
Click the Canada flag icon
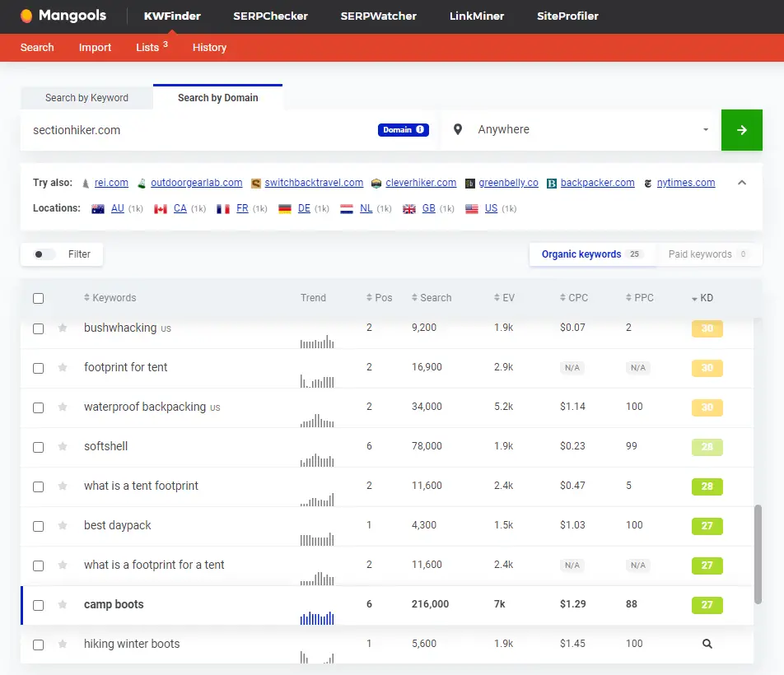point(161,209)
